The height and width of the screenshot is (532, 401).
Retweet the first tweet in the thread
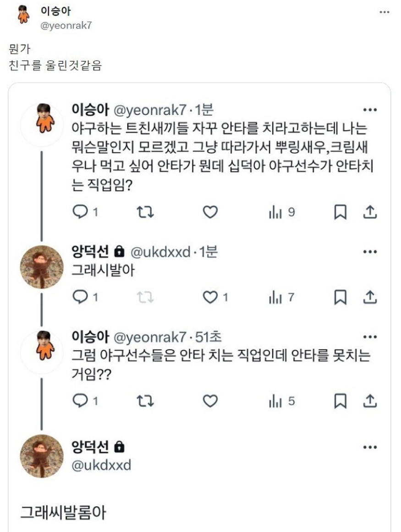coord(145,212)
